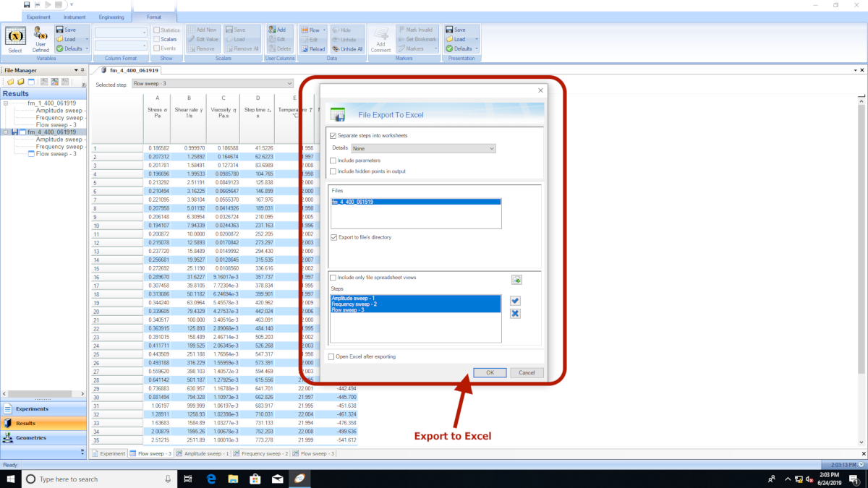This screenshot has height=488, width=868.
Task: Open Microsoft Edge from the taskbar
Action: coord(213,479)
